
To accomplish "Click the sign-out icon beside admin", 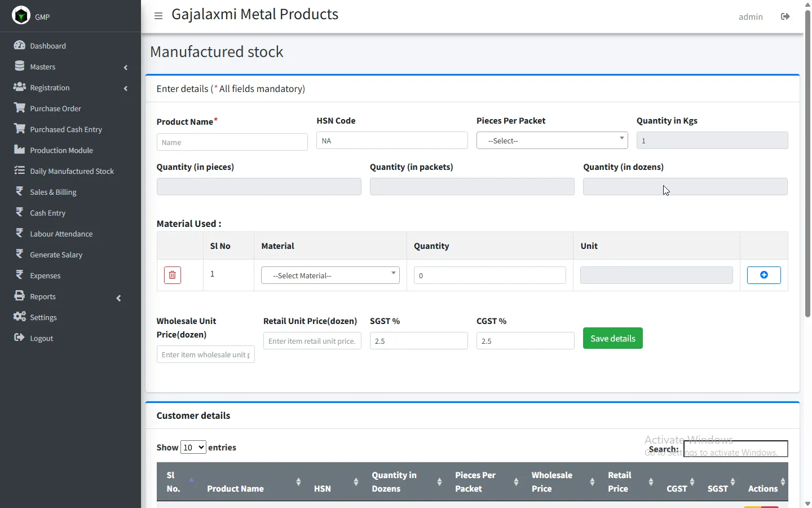I will click(x=785, y=16).
